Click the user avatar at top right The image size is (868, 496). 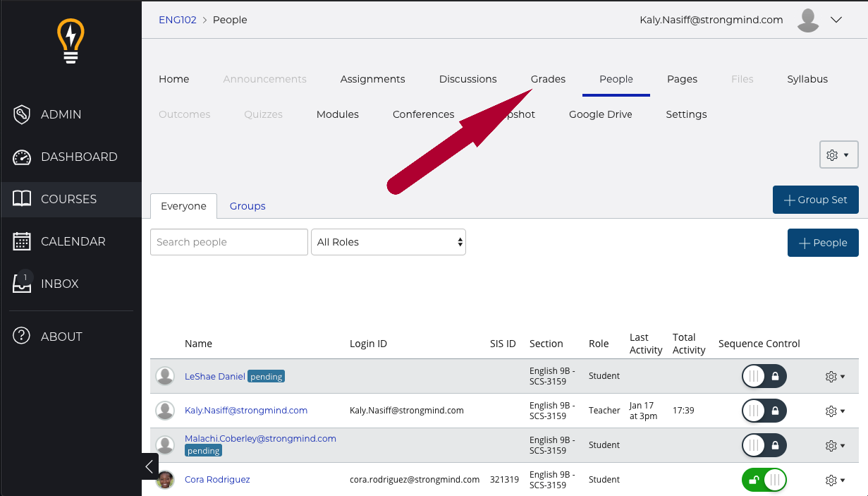808,20
